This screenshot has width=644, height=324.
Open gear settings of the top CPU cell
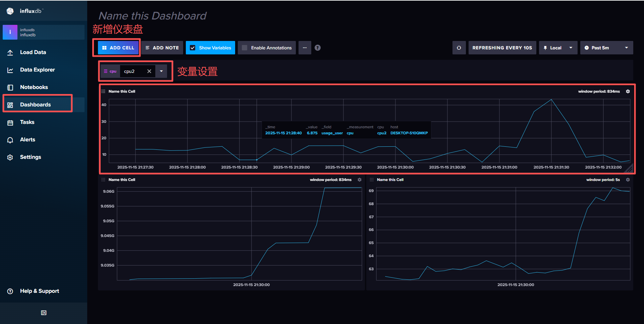(x=628, y=91)
